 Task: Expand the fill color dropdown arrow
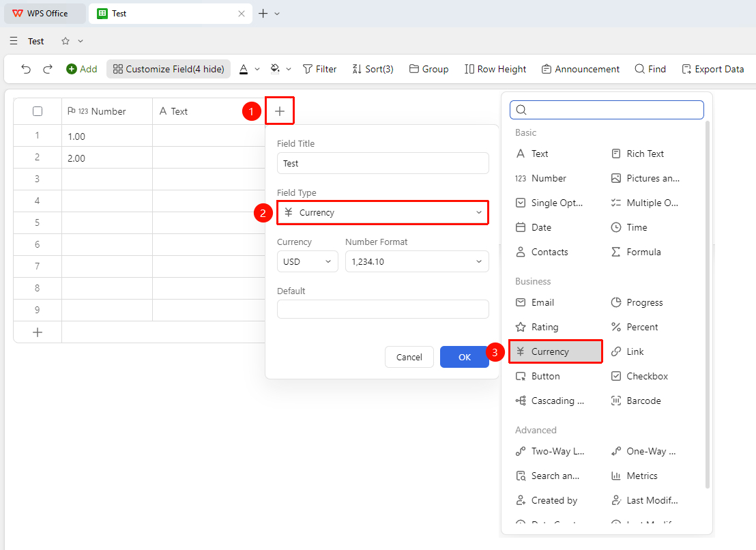click(289, 69)
